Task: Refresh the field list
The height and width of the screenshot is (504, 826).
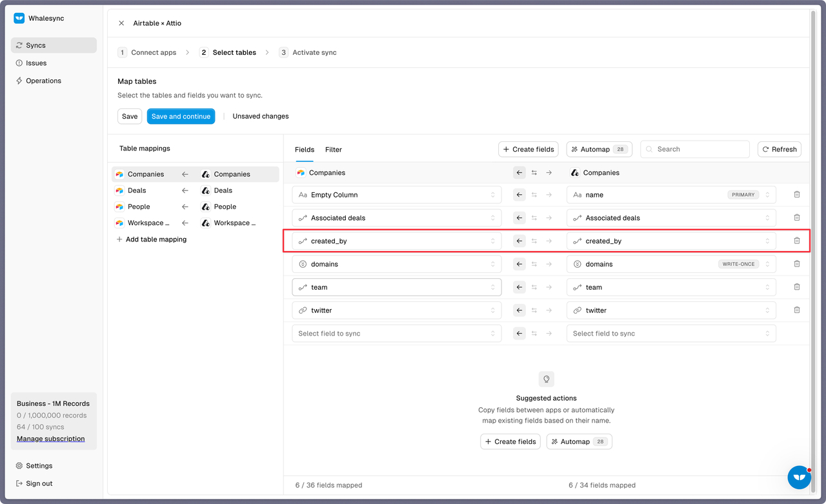Action: point(780,149)
